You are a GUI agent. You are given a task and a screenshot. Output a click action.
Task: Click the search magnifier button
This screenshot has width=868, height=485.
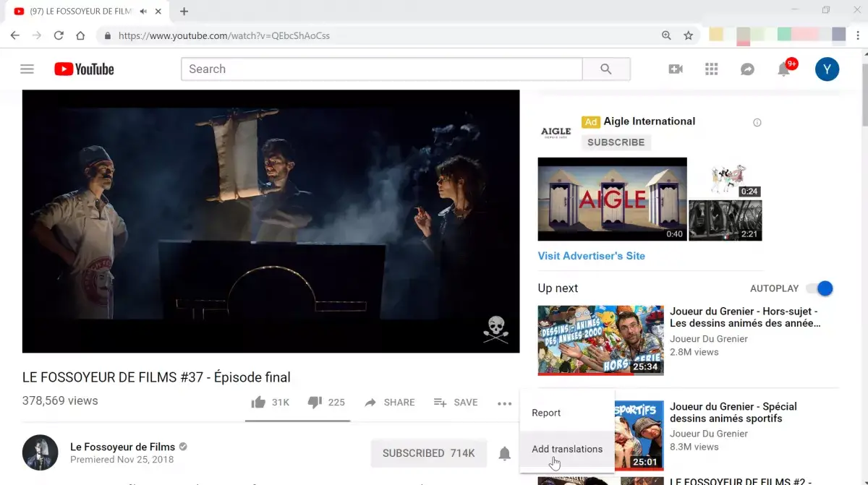point(606,69)
